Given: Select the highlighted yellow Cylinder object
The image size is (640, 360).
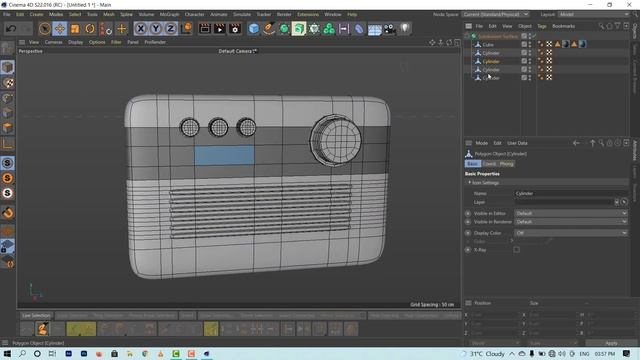Looking at the screenshot, I should pyautogui.click(x=491, y=61).
